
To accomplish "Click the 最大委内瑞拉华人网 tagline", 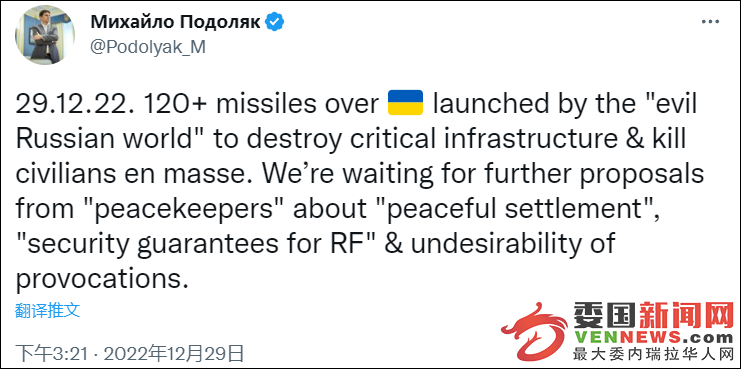I will pyautogui.click(x=653, y=354).
